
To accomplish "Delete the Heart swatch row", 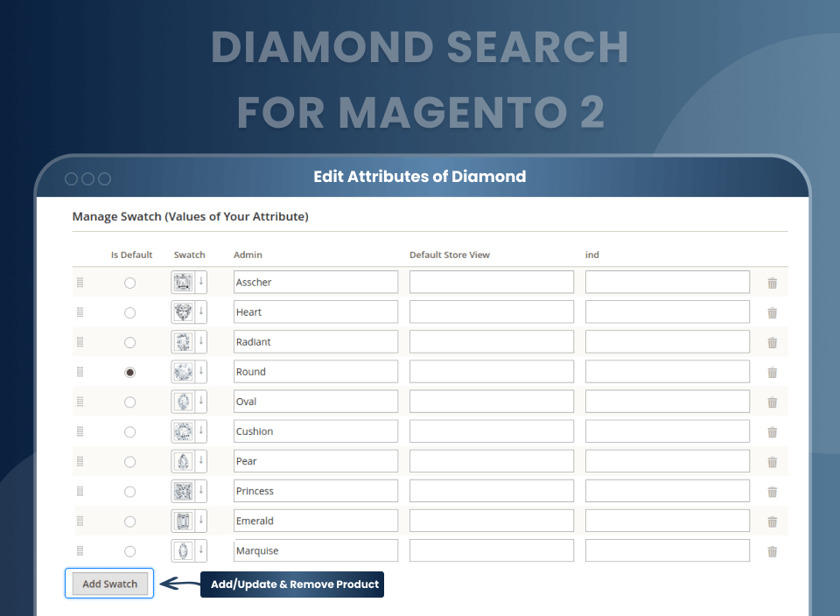I will (772, 313).
